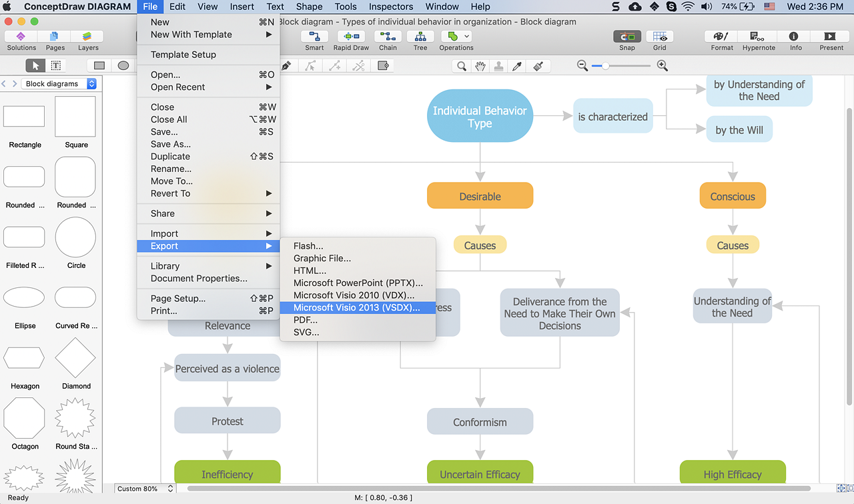Open the Layers panel
Viewport: 854px width, 504px height.
[88, 40]
